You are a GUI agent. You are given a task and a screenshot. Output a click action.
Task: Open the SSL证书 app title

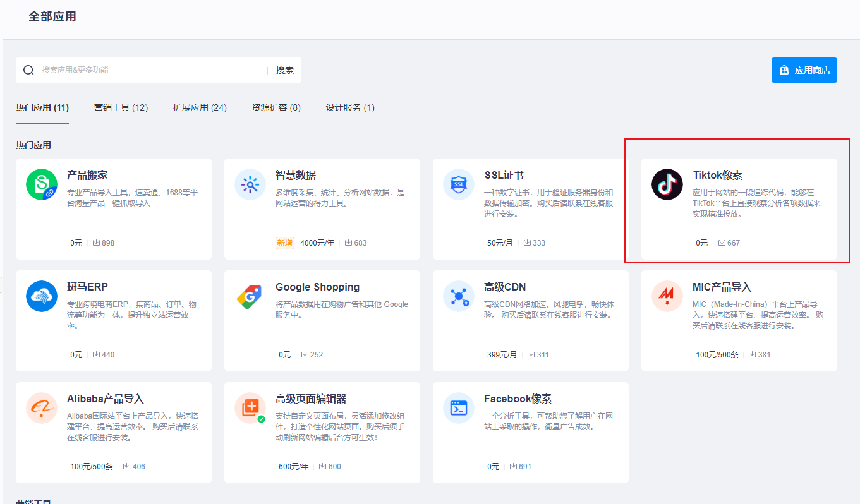click(x=504, y=175)
